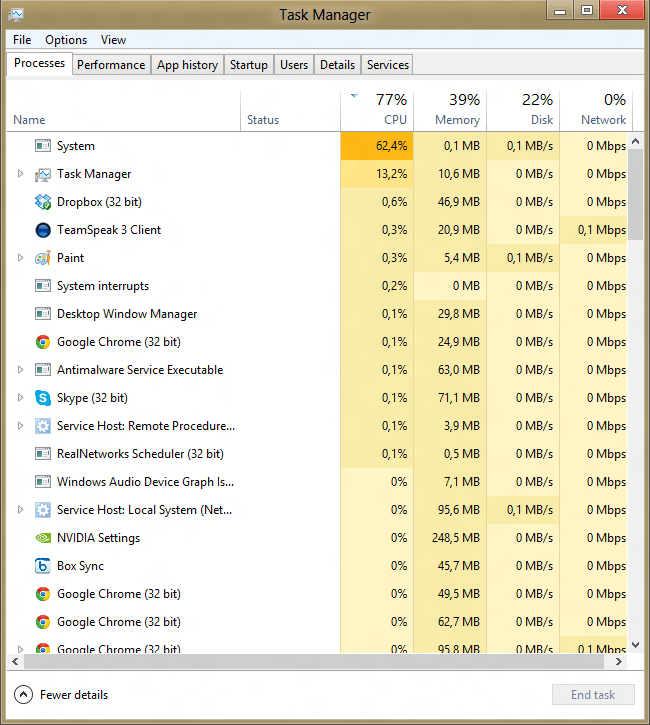Click the Paint process icon
This screenshot has width=650, height=725.
tap(43, 258)
